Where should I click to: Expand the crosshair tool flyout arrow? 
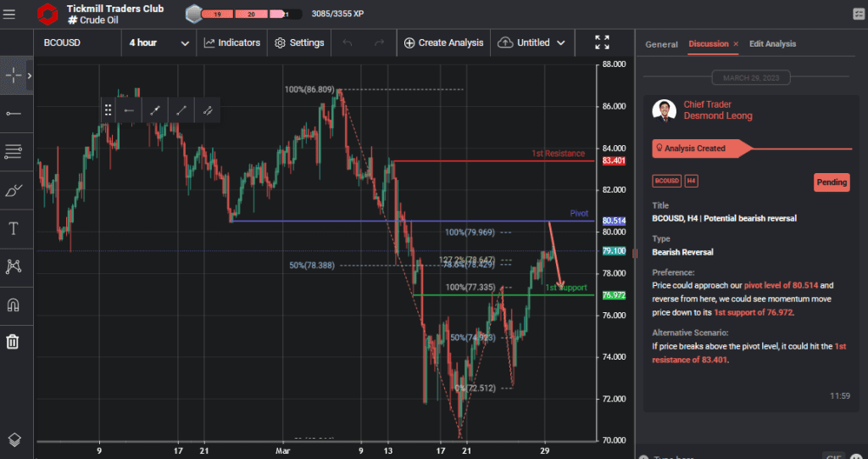click(x=30, y=75)
